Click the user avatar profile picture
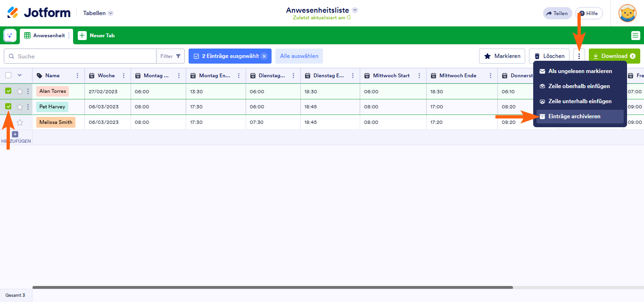Screen dimensions: 644x302 point(627,13)
